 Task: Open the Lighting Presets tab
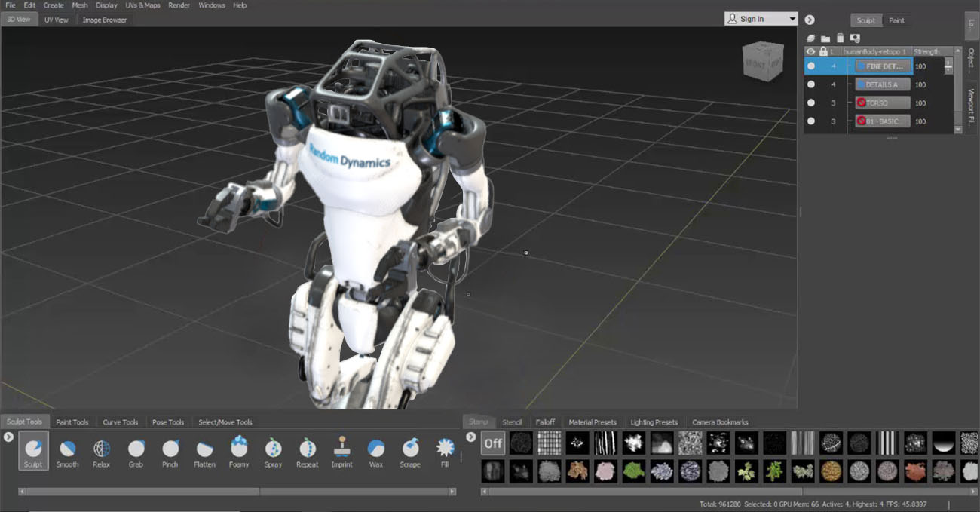pyautogui.click(x=654, y=422)
